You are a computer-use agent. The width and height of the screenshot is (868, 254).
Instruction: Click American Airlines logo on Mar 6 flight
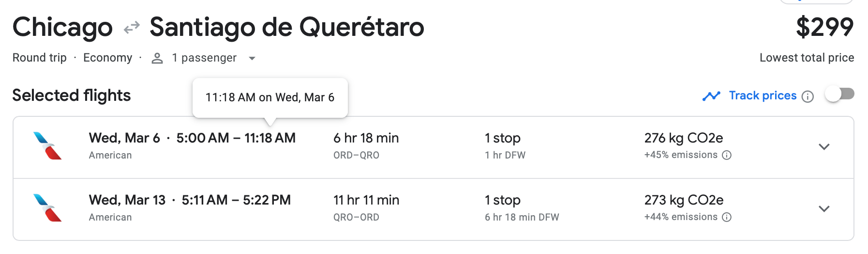click(47, 146)
